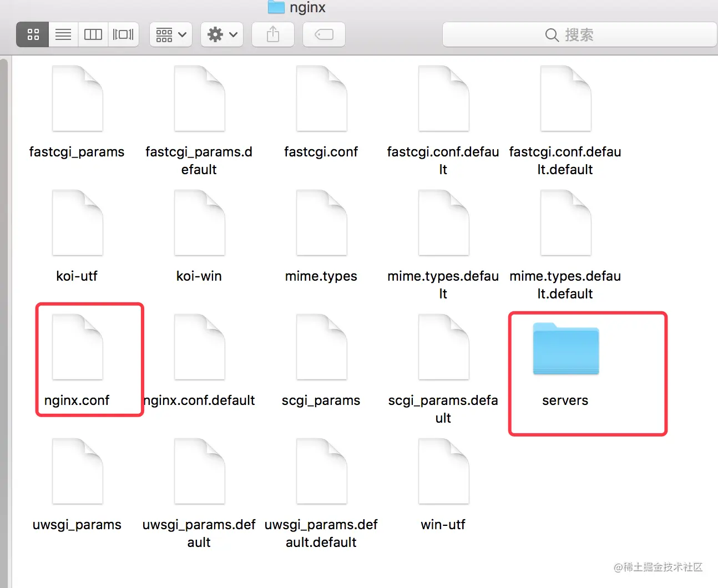Focus the search field

(x=580, y=34)
